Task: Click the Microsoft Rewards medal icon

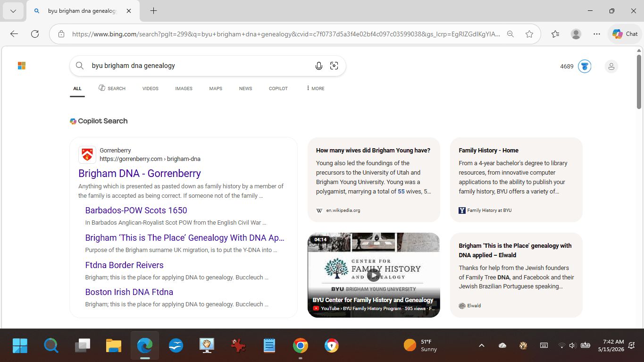Action: [585, 67]
